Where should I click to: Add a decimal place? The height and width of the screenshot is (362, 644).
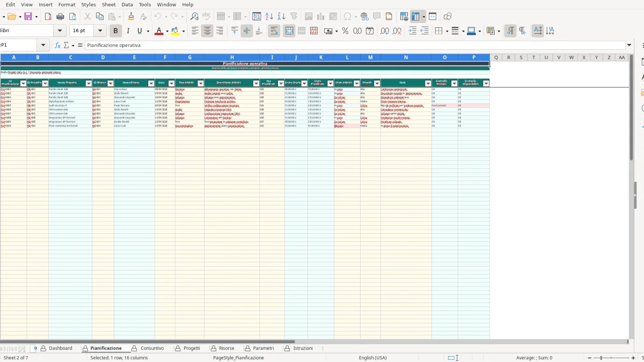click(384, 31)
